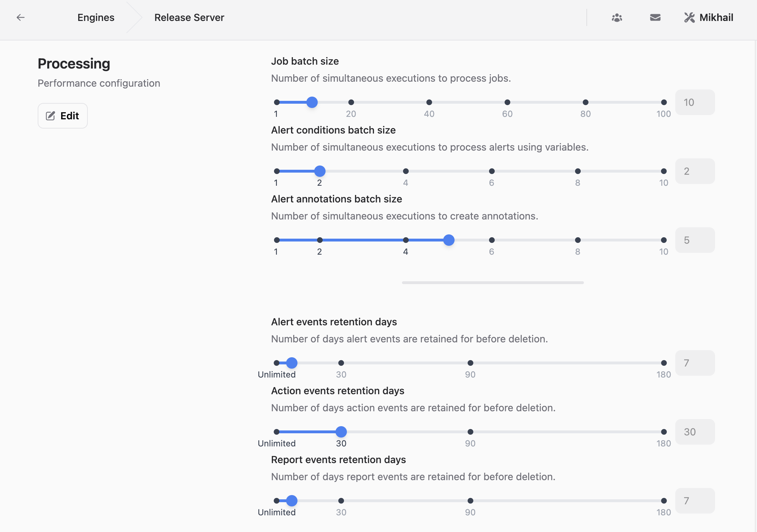Click the horizontal section divider bar
This screenshot has width=757, height=532.
coord(493,283)
